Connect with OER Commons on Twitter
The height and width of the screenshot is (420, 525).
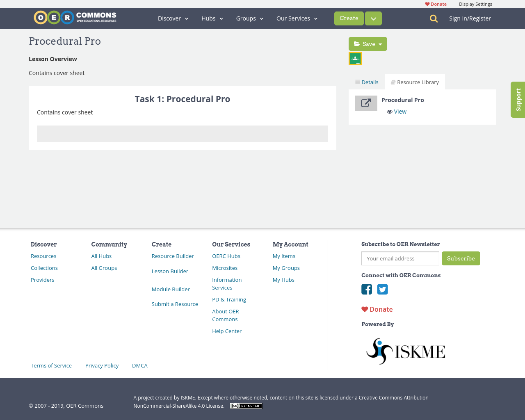tap(382, 289)
